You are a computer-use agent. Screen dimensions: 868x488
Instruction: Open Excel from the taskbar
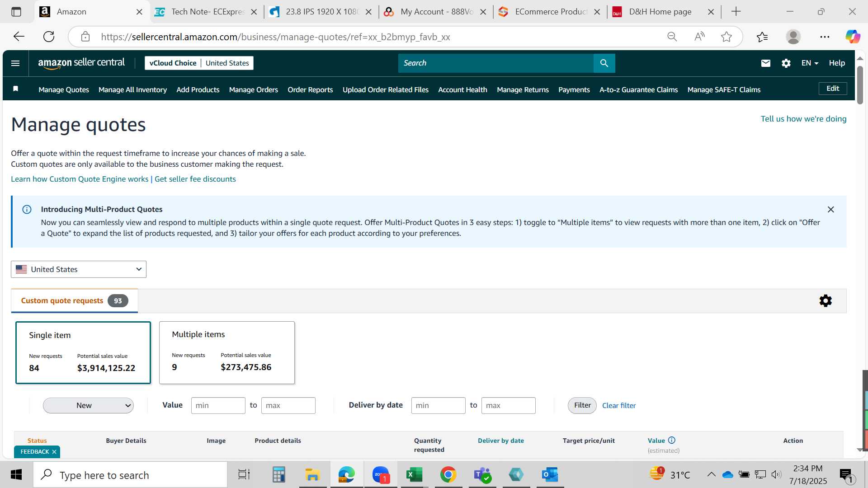(414, 475)
